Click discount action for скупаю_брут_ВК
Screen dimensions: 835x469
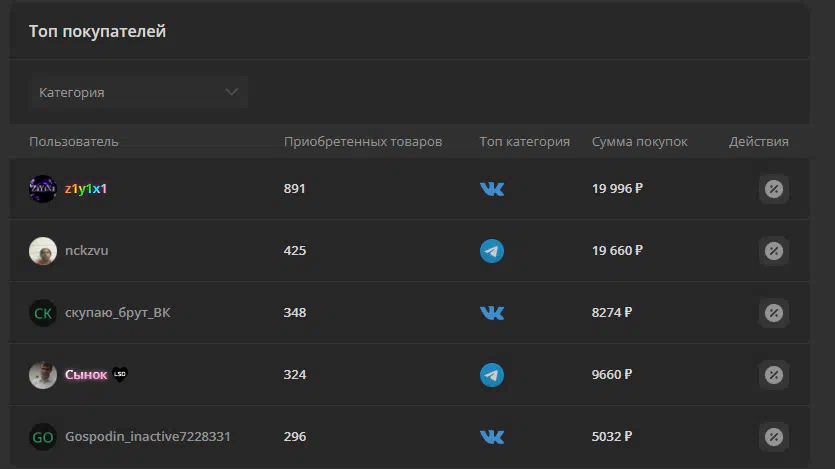774,312
